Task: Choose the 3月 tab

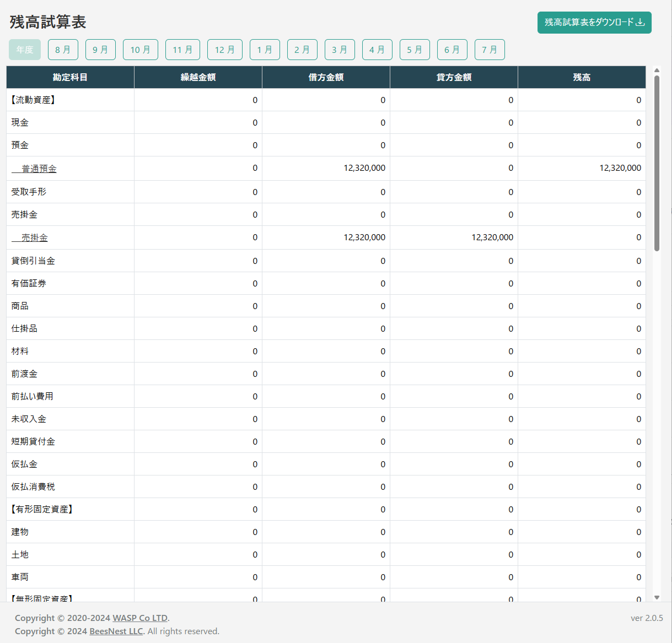Action: [x=340, y=50]
